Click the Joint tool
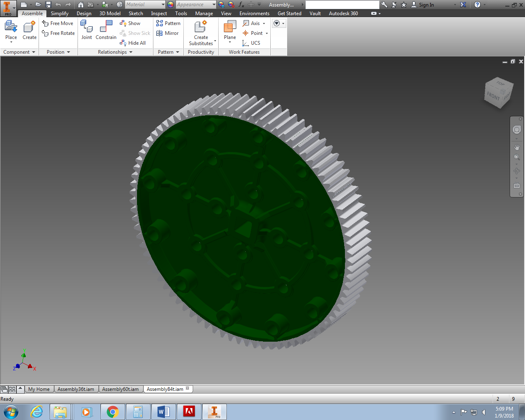525x420 pixels. pyautogui.click(x=87, y=30)
